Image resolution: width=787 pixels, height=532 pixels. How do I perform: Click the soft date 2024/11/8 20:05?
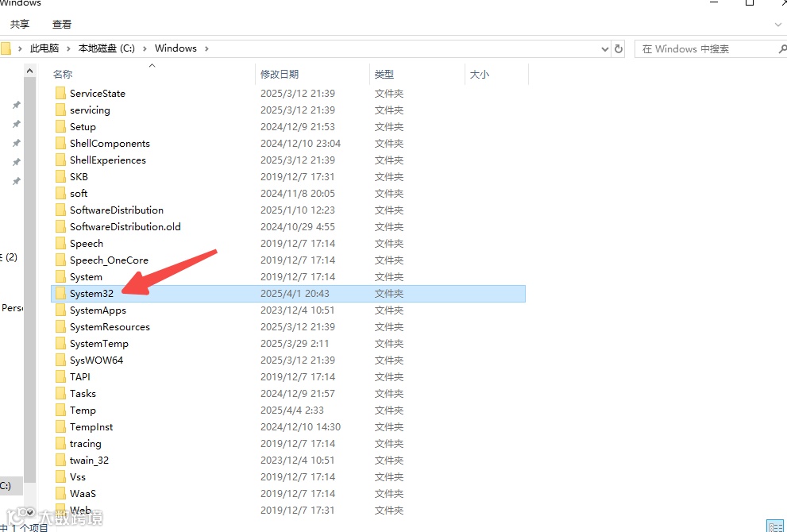pos(298,193)
